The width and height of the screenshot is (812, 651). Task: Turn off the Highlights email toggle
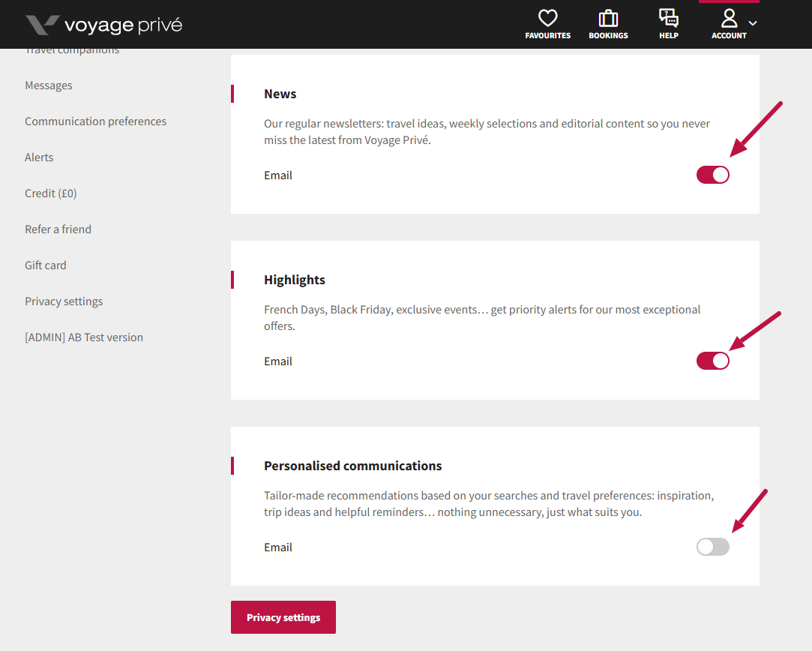click(712, 361)
